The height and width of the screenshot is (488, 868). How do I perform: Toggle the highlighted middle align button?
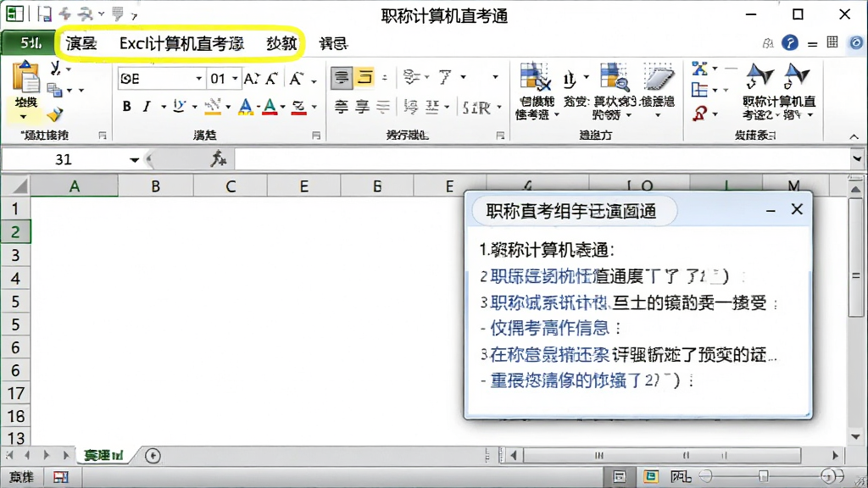tap(364, 77)
